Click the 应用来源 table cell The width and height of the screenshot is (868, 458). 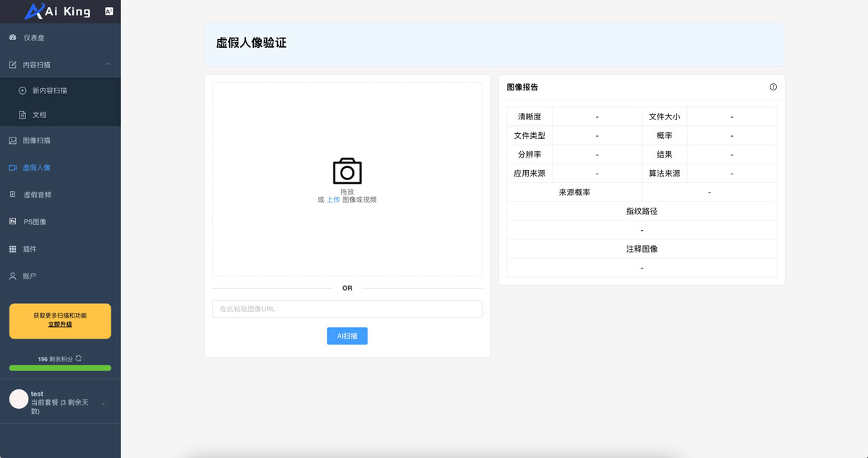click(529, 173)
